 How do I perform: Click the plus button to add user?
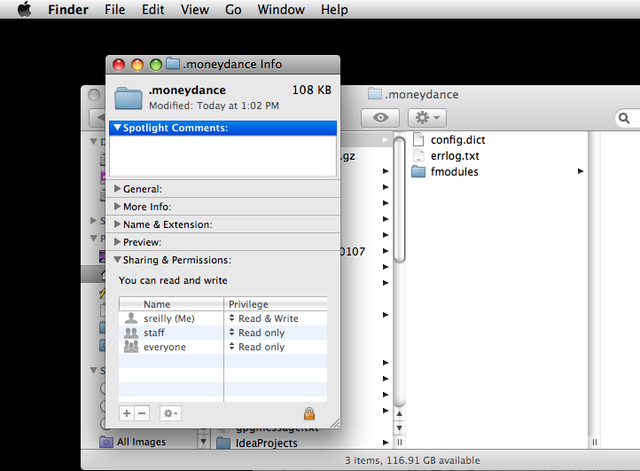[x=127, y=413]
